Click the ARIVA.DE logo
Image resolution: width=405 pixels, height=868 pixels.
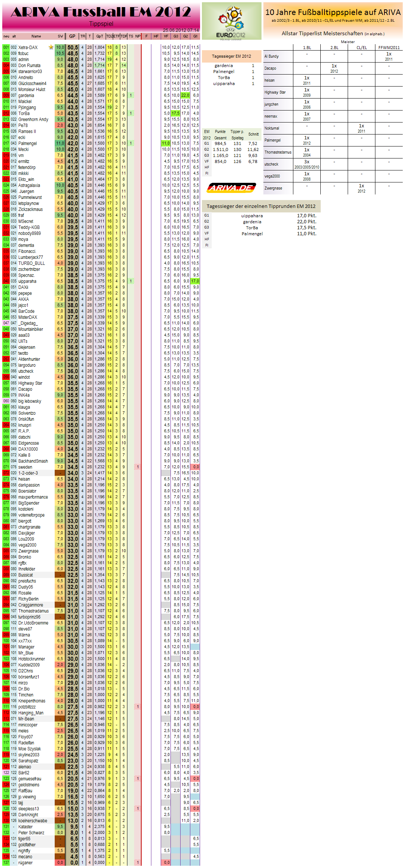pos(232,188)
